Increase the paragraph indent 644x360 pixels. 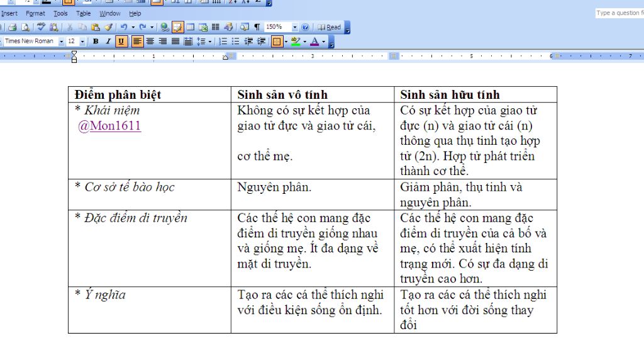261,41
